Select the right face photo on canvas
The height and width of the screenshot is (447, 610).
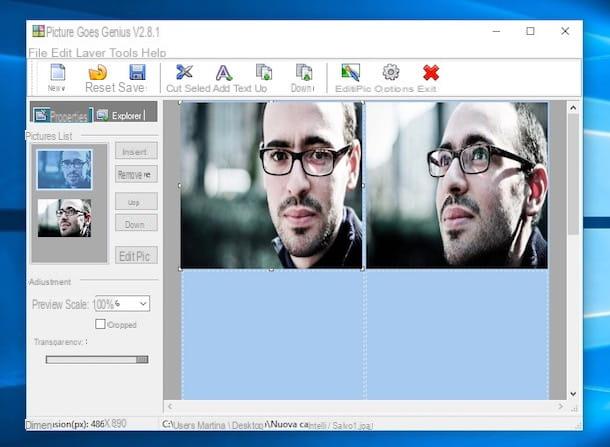[x=457, y=185]
